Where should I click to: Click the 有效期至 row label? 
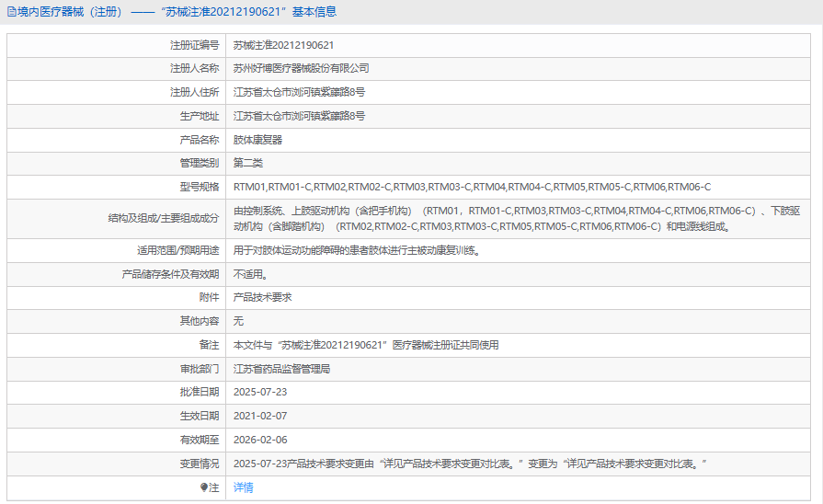point(200,440)
